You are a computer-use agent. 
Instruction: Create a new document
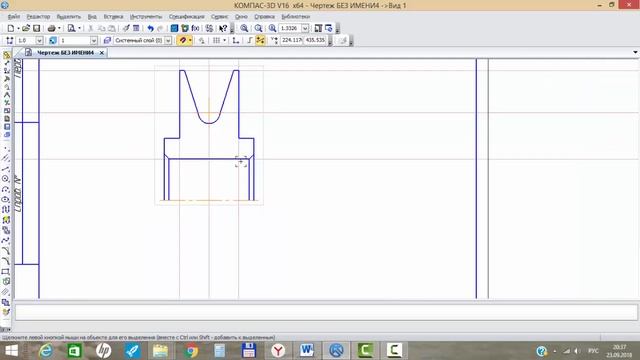[11, 28]
